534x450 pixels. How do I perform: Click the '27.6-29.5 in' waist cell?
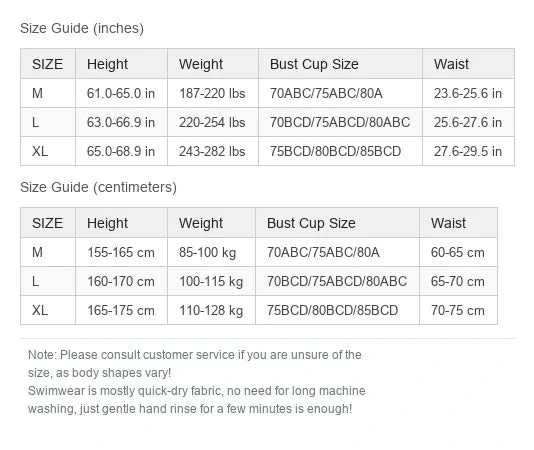468,151
